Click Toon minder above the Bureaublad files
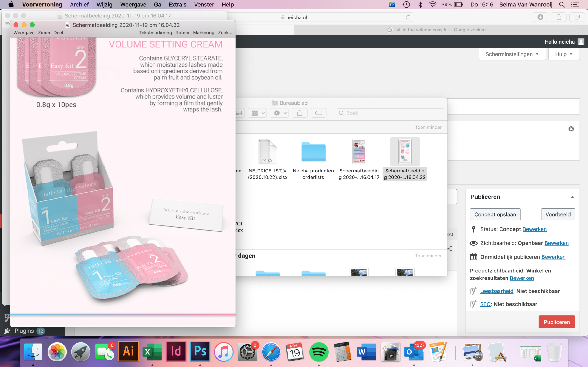 click(x=428, y=127)
